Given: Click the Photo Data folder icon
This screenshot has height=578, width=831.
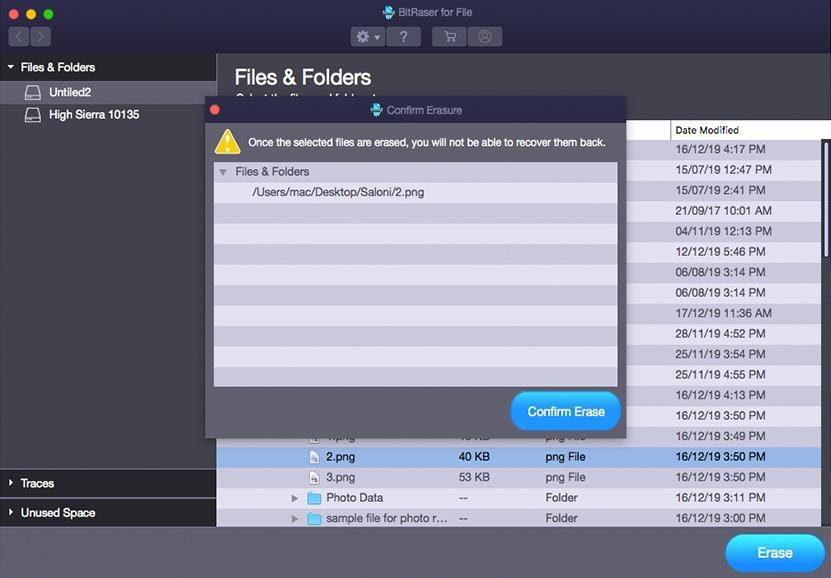Looking at the screenshot, I should [314, 498].
